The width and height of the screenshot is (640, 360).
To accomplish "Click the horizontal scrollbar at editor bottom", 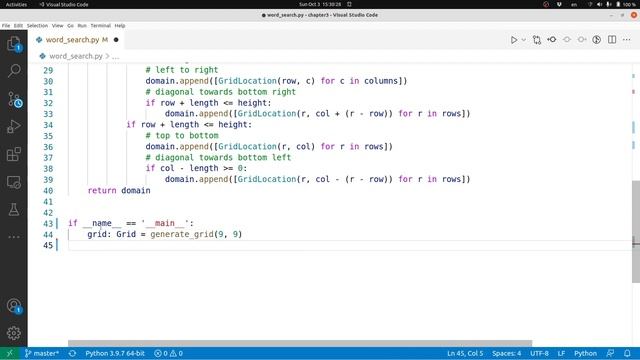I will tap(300, 343).
